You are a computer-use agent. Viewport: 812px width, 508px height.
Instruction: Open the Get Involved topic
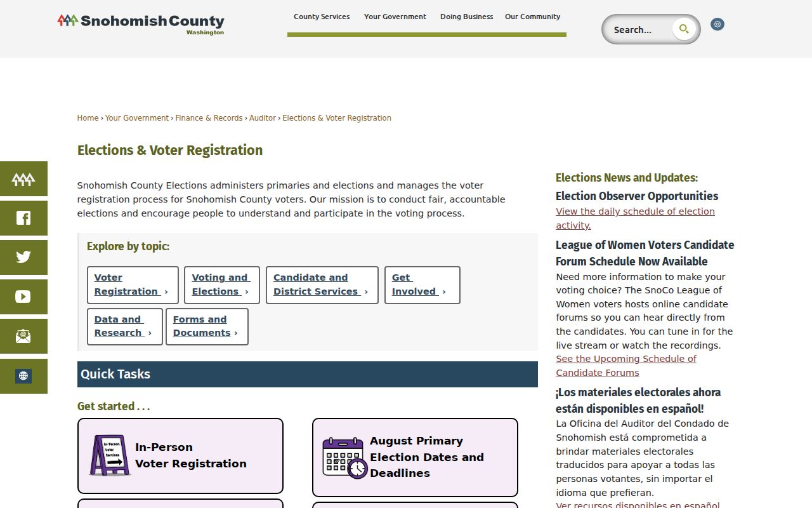(x=422, y=285)
